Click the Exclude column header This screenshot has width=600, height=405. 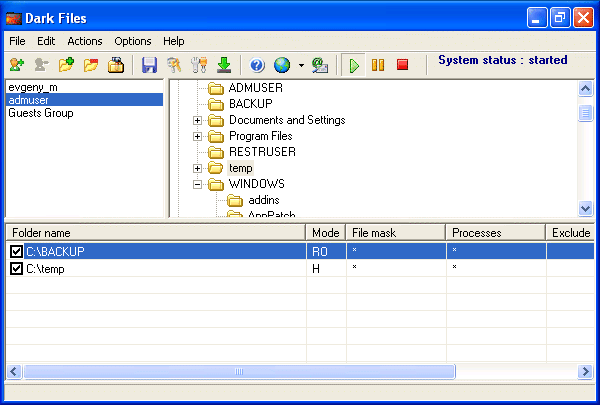570,233
